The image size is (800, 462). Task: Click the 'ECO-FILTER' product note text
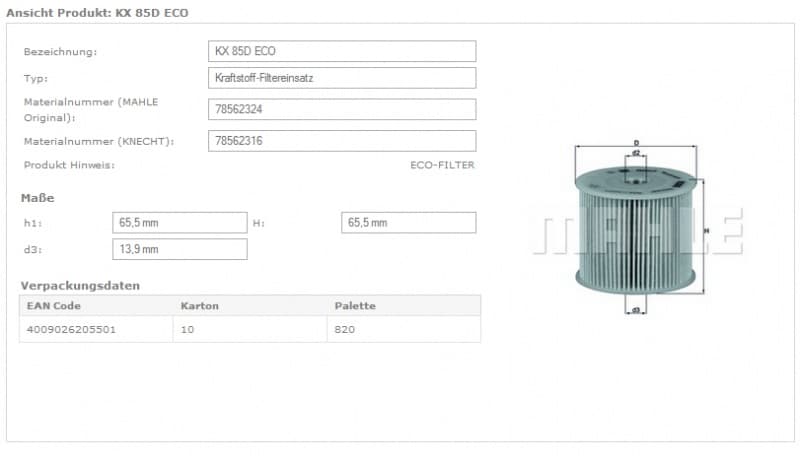(442, 165)
